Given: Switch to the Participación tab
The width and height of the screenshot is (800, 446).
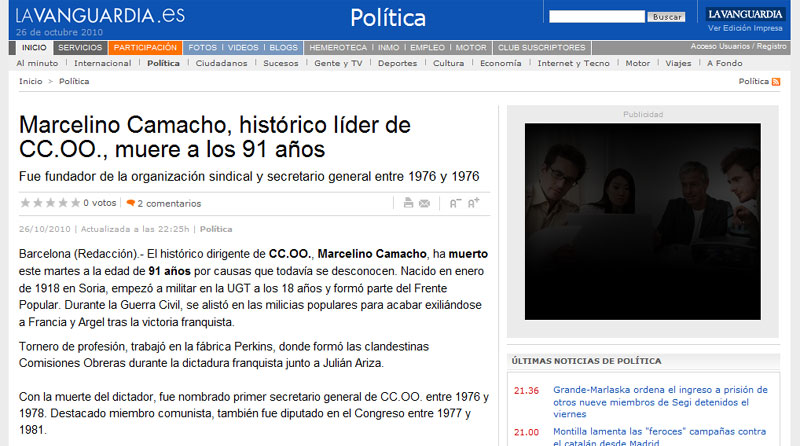Looking at the screenshot, I should point(145,47).
